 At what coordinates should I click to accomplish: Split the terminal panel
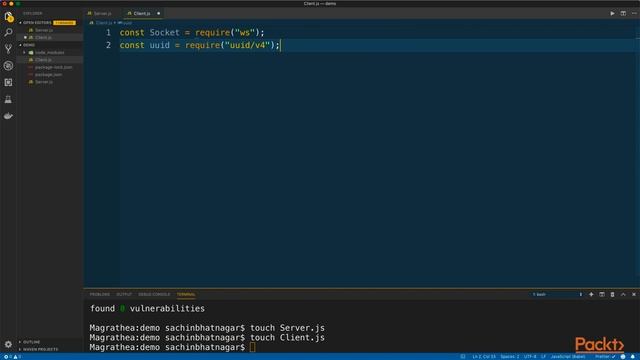click(602, 294)
